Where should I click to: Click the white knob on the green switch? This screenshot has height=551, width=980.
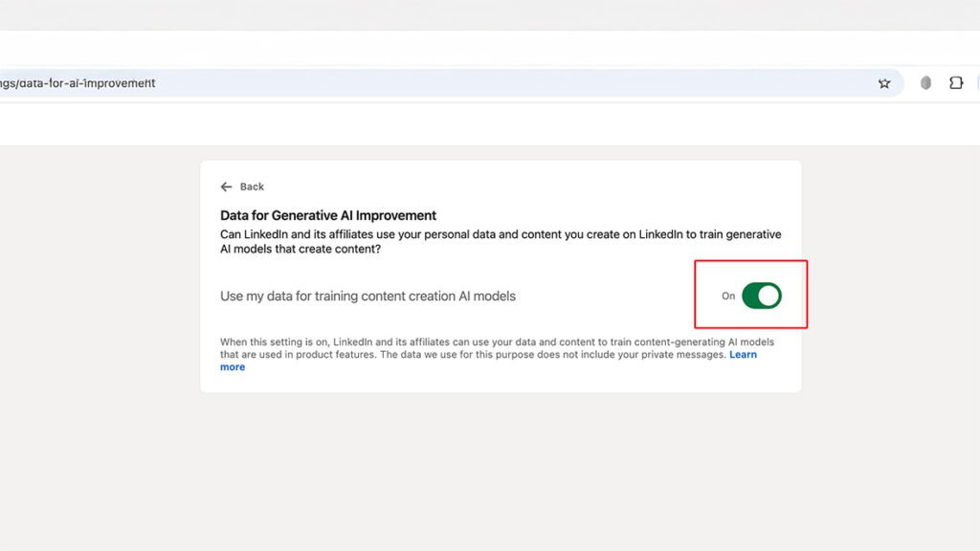point(769,296)
